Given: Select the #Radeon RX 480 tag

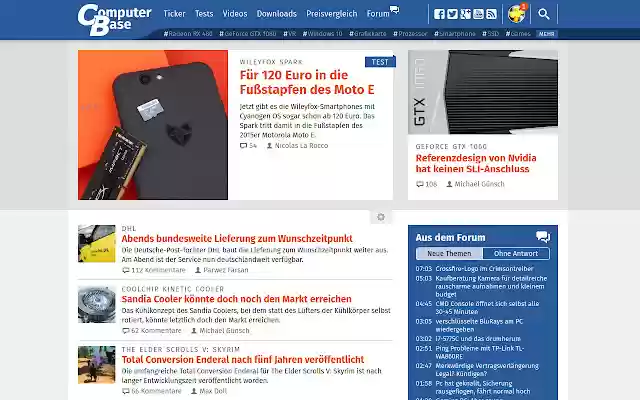Looking at the screenshot, I should pos(188,33).
